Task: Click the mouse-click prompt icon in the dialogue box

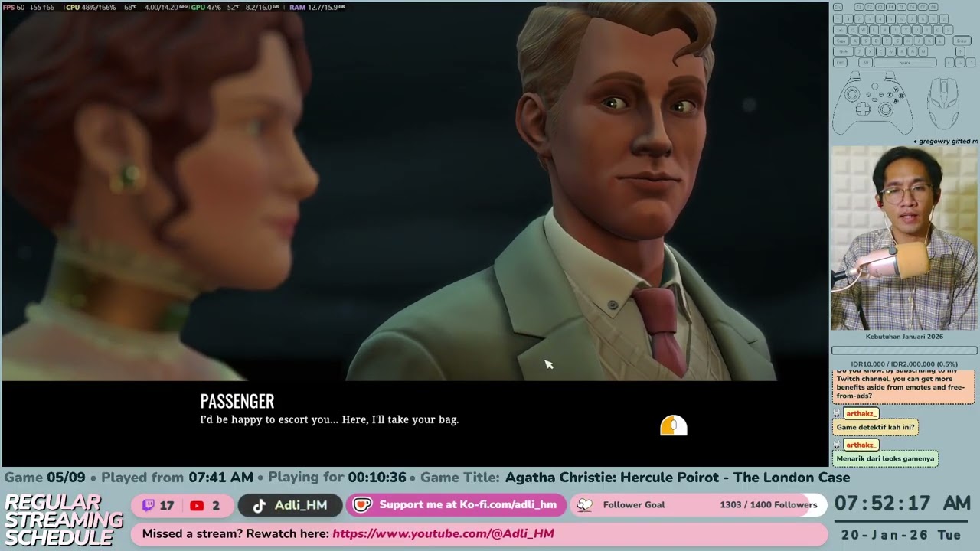Action: point(674,426)
